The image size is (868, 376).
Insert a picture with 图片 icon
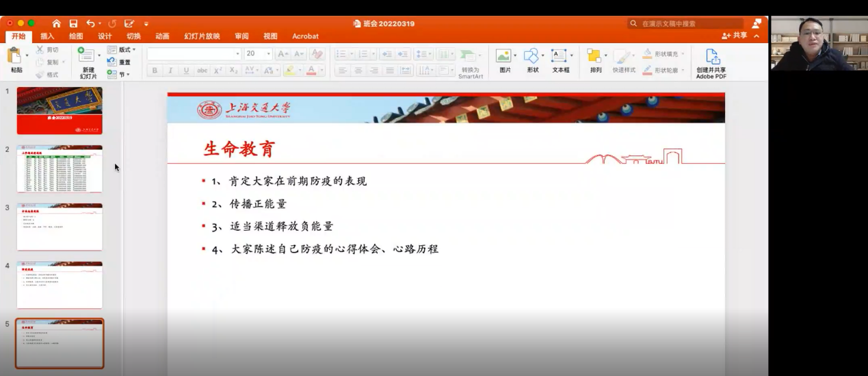[x=504, y=56]
